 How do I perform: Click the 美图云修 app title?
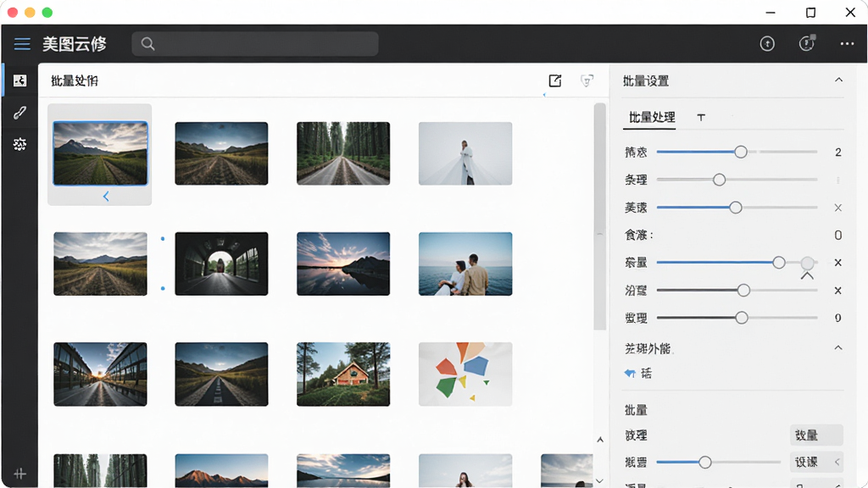coord(75,44)
